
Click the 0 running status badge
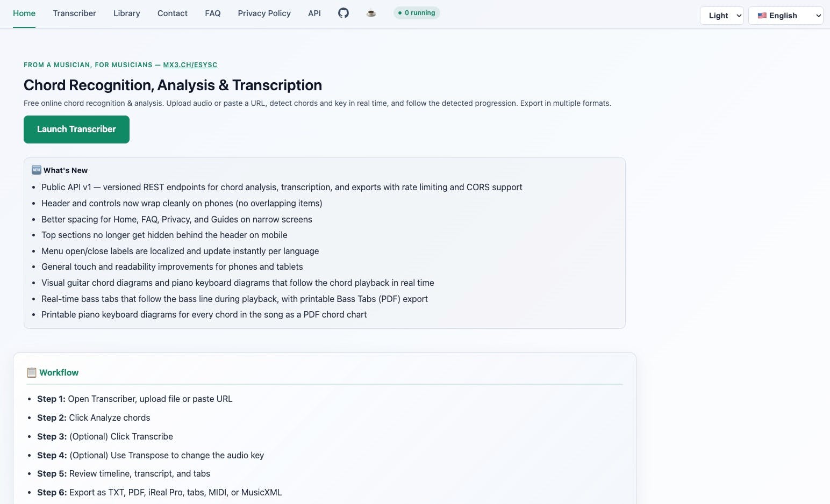click(417, 13)
